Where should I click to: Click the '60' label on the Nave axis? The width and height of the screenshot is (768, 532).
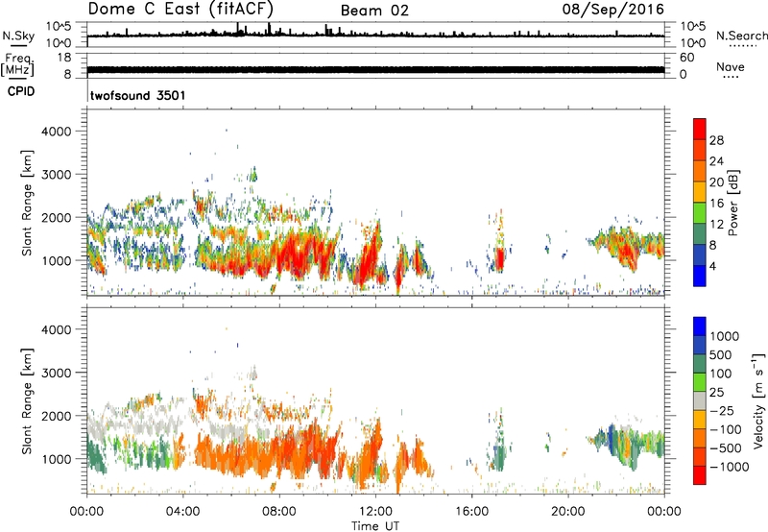[686, 58]
